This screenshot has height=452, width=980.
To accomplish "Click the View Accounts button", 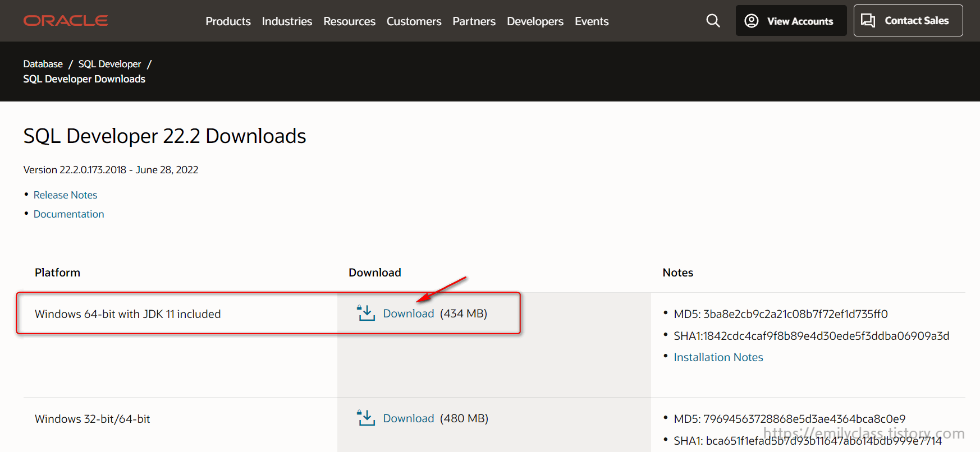I will click(x=791, y=21).
